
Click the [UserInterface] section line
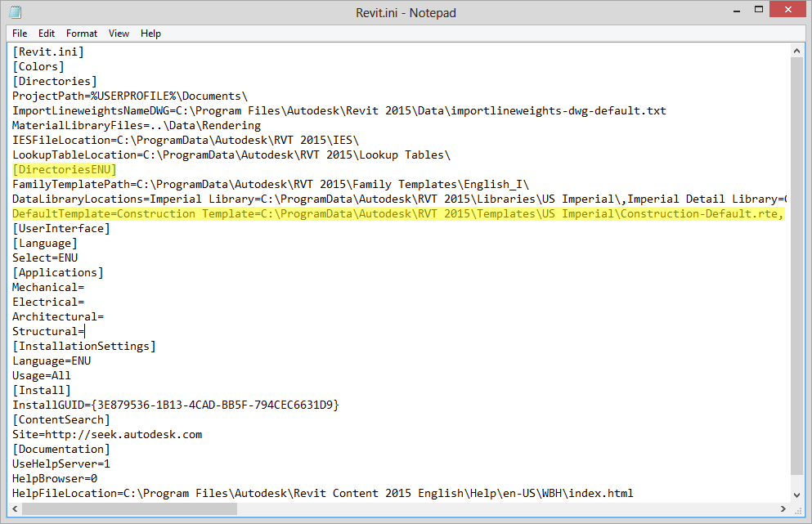pyautogui.click(x=61, y=228)
